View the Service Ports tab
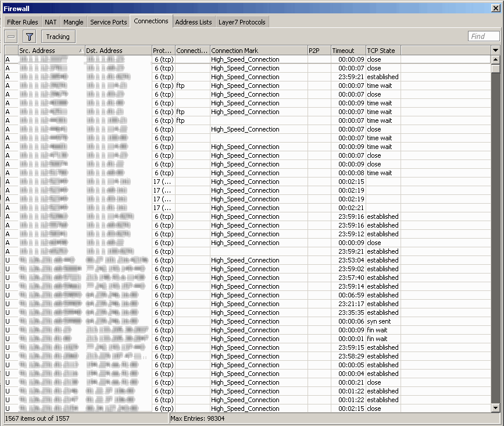Image resolution: width=504 pixels, height=426 pixels. coord(108,22)
